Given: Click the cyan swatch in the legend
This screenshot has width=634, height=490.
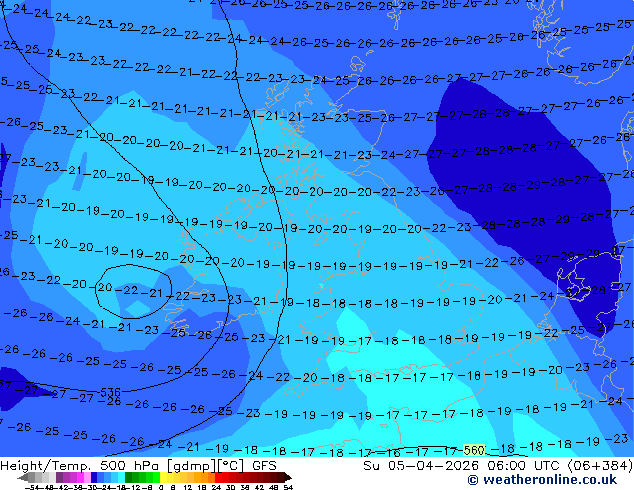Looking at the screenshot, I should click(x=121, y=477).
